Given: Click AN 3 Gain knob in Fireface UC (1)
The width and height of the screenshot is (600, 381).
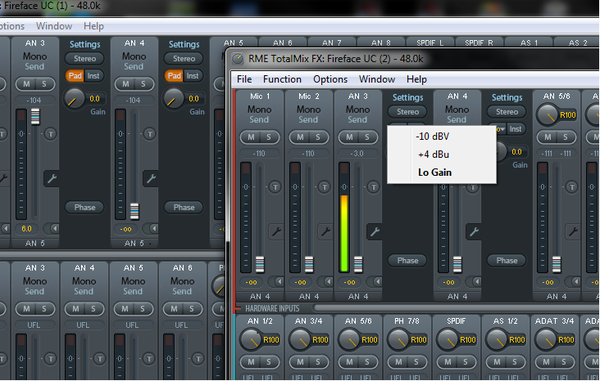Looking at the screenshot, I should [74, 98].
